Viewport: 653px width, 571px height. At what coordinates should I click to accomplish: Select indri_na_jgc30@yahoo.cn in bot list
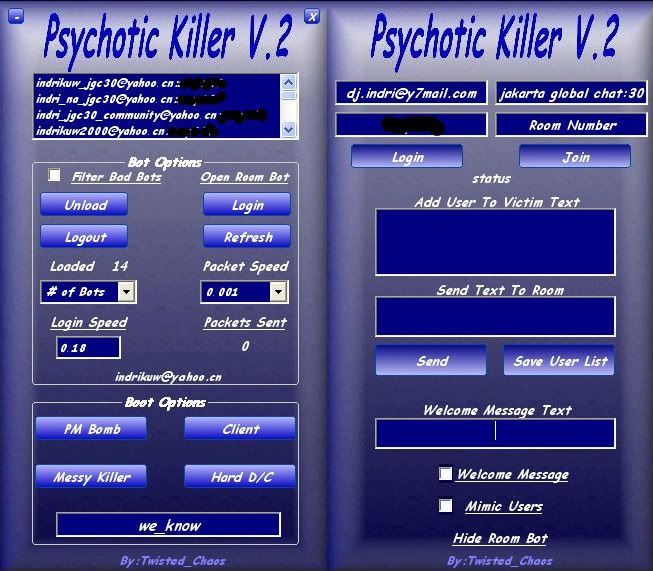pyautogui.click(x=156, y=99)
